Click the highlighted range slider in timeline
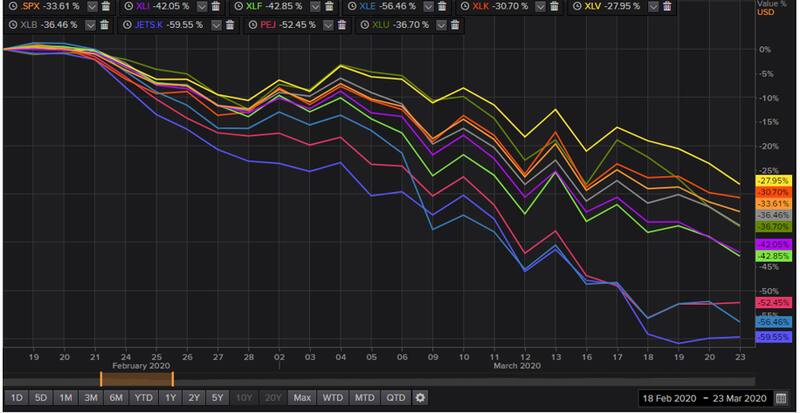The height and width of the screenshot is (413, 800). (137, 379)
